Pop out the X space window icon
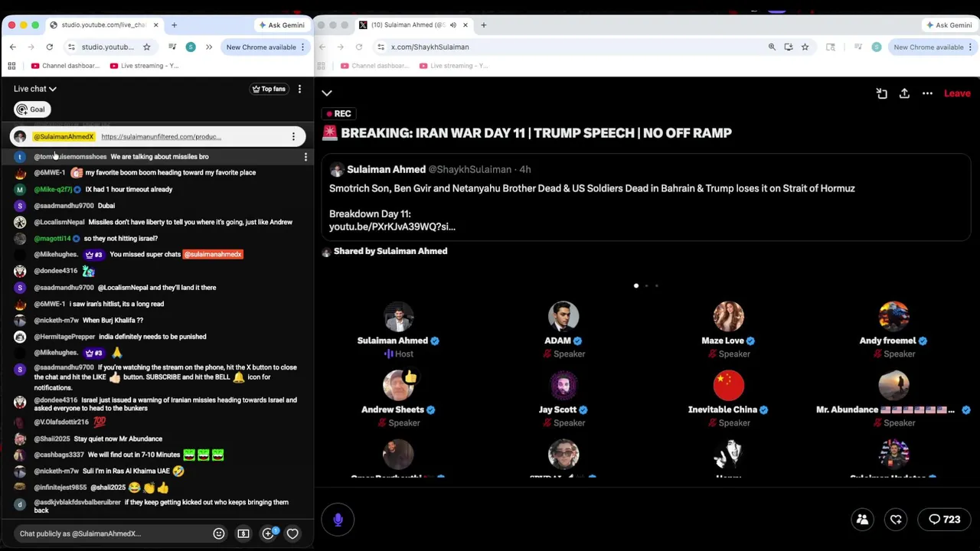 point(881,93)
